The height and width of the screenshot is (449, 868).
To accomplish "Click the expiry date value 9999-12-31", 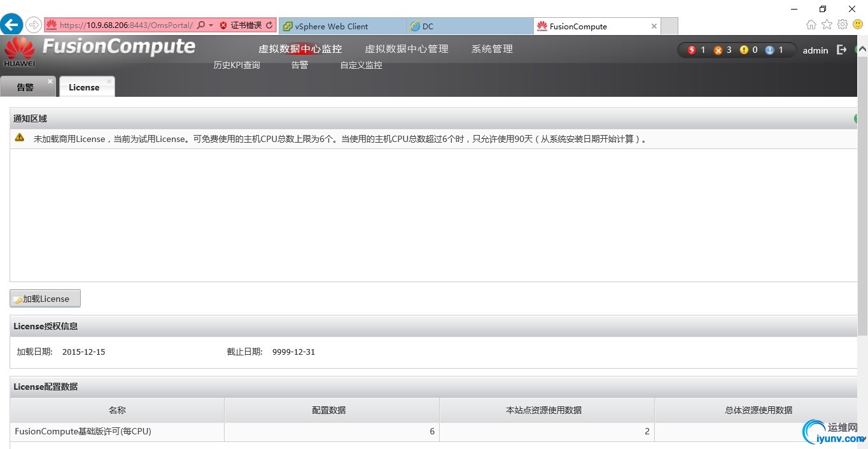I will point(293,352).
